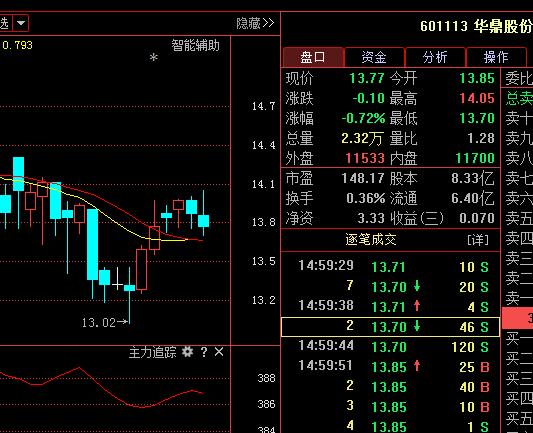533x433 pixels.
Task: Open the 操作 tab
Action: (496, 57)
